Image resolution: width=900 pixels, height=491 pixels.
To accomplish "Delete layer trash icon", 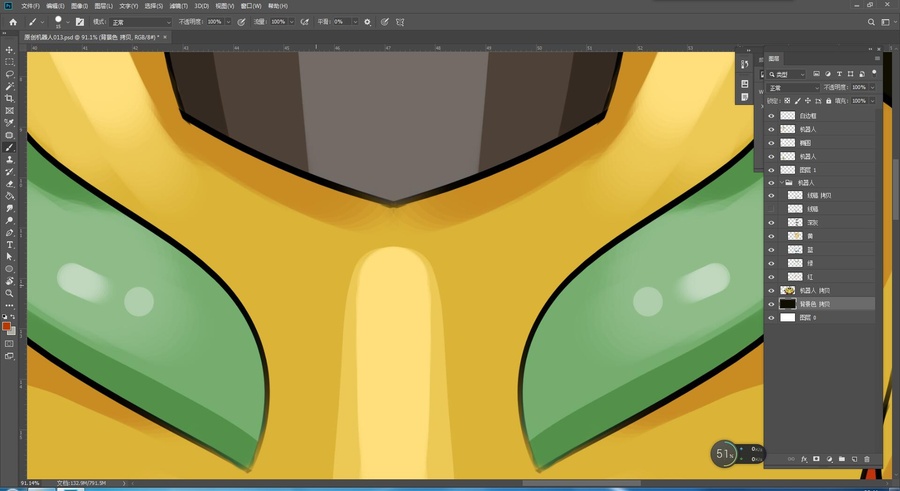I will pyautogui.click(x=867, y=459).
